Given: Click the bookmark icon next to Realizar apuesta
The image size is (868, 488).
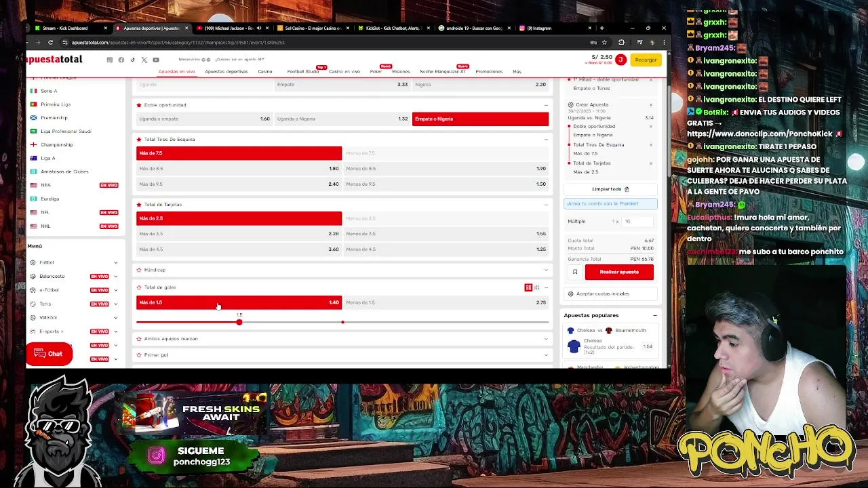Looking at the screenshot, I should (575, 272).
